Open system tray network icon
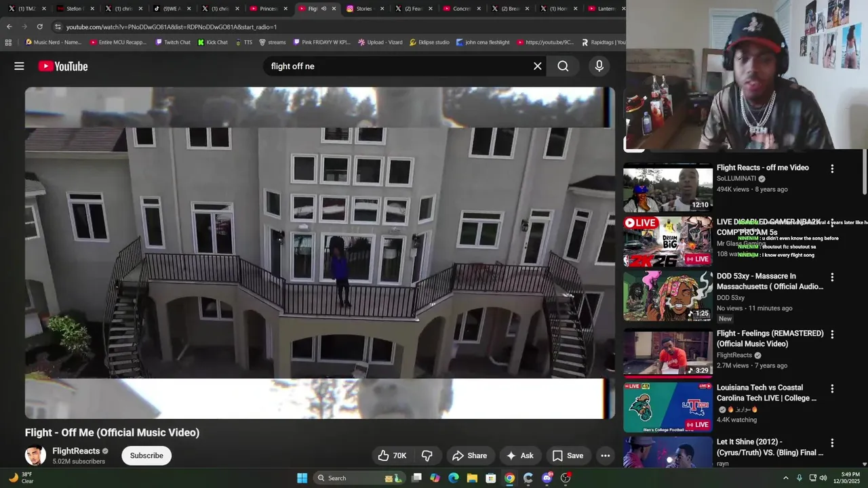This screenshot has height=488, width=868. [x=812, y=478]
